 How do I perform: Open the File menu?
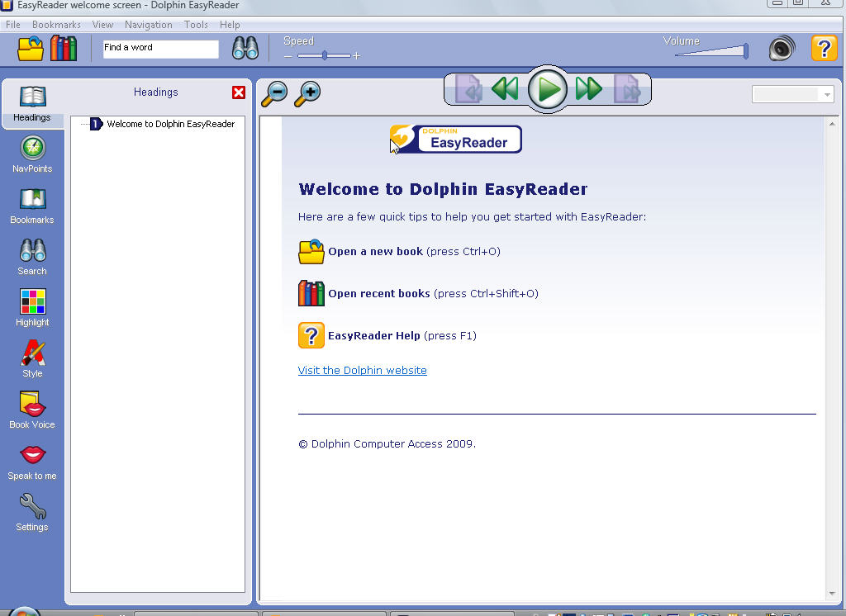pos(13,25)
